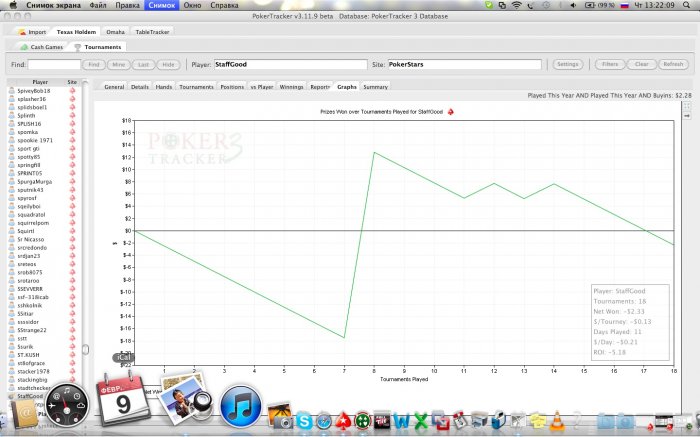Switch to the Import tab
The width and height of the screenshot is (700, 437).
[32, 32]
